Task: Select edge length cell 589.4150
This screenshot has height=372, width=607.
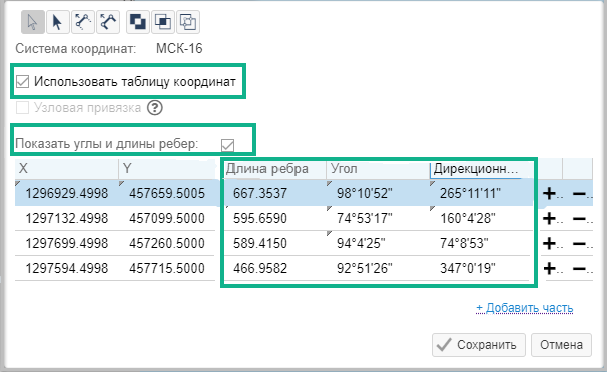Action: tap(275, 243)
